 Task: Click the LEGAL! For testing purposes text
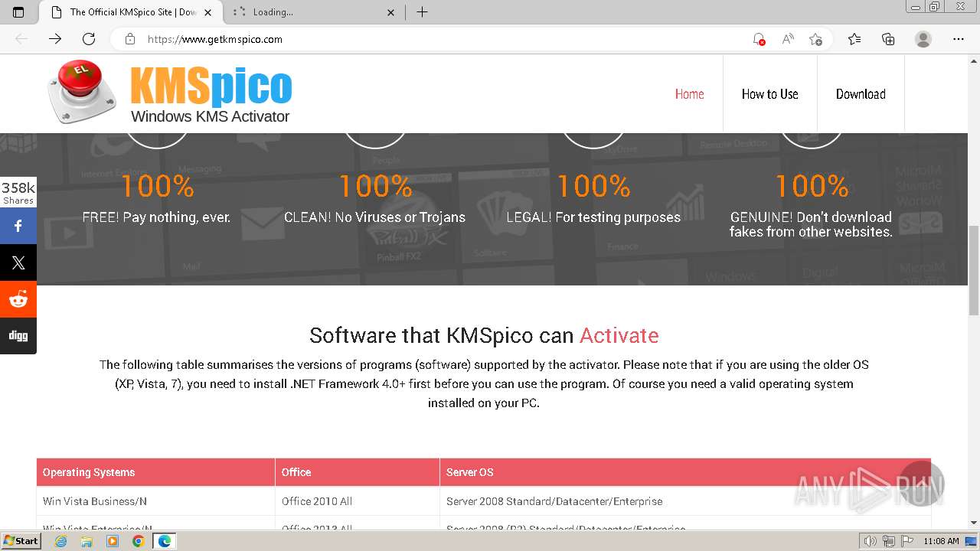point(593,217)
